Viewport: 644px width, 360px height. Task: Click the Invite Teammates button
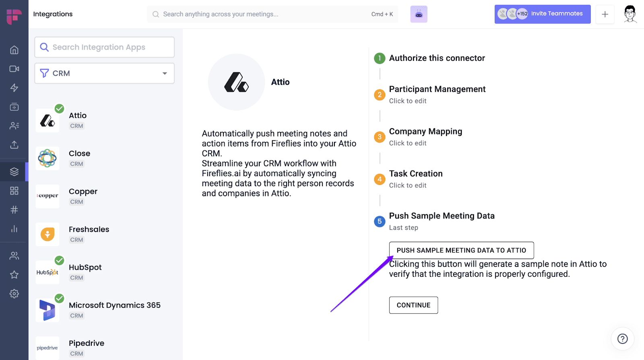tap(543, 14)
